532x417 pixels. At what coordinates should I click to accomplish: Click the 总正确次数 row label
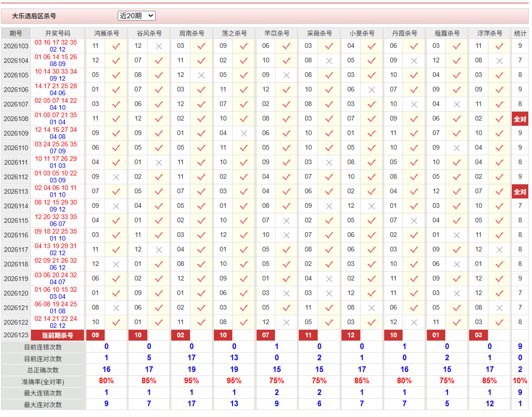[x=43, y=370]
